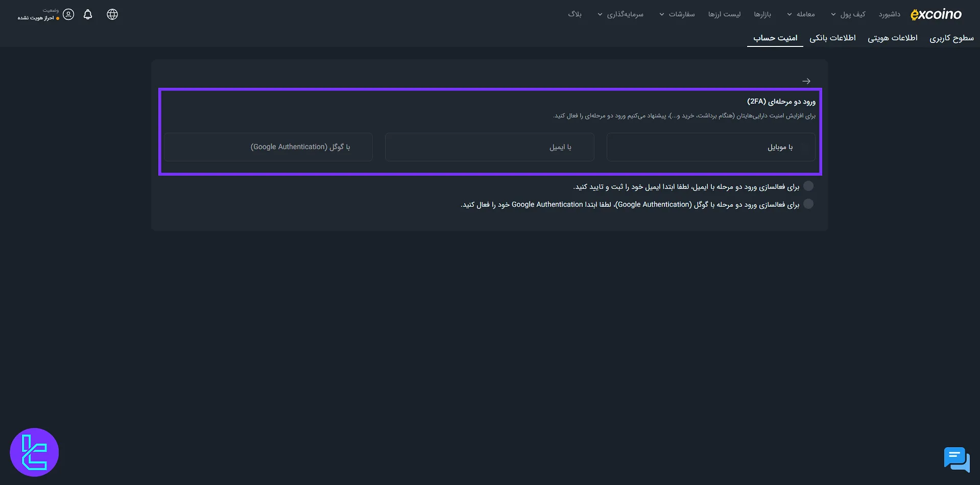Select the اطلاعات هویتی tab
The height and width of the screenshot is (485, 980).
coord(892,37)
